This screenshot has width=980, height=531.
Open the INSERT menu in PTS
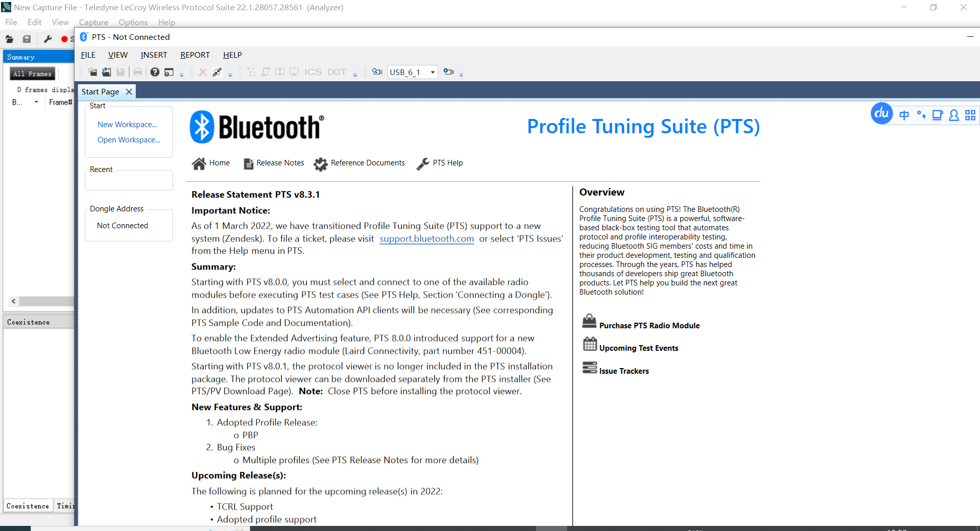(x=154, y=55)
